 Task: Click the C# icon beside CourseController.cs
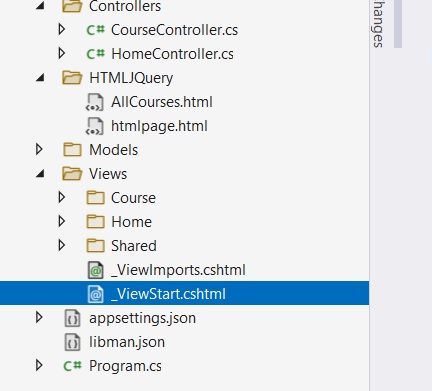(x=95, y=30)
